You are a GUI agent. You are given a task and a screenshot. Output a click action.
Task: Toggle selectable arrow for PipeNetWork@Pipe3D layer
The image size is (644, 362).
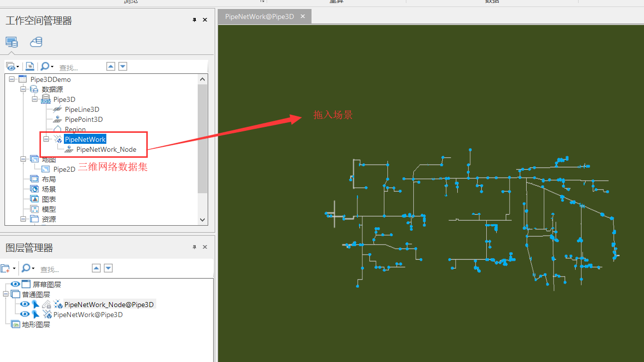coord(35,314)
